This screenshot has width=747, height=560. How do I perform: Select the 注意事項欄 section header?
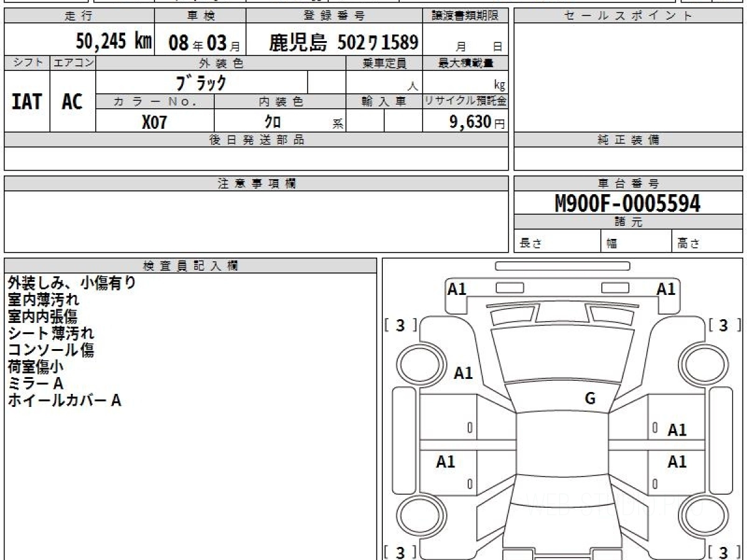[x=256, y=184]
